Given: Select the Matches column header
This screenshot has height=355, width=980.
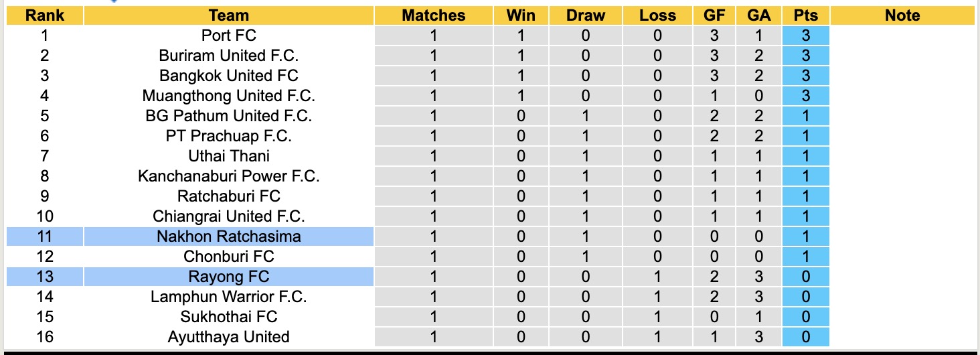Looking at the screenshot, I should pos(433,15).
